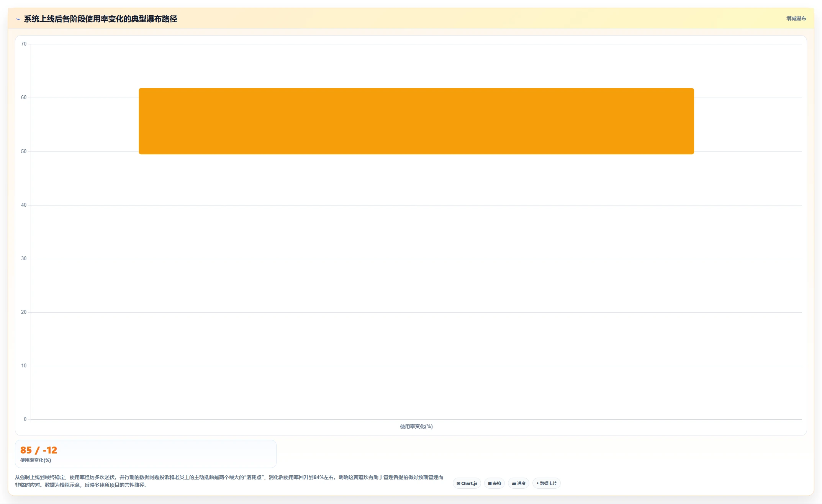Click the 数据卡片 tag chip
822x504 pixels.
(546, 483)
